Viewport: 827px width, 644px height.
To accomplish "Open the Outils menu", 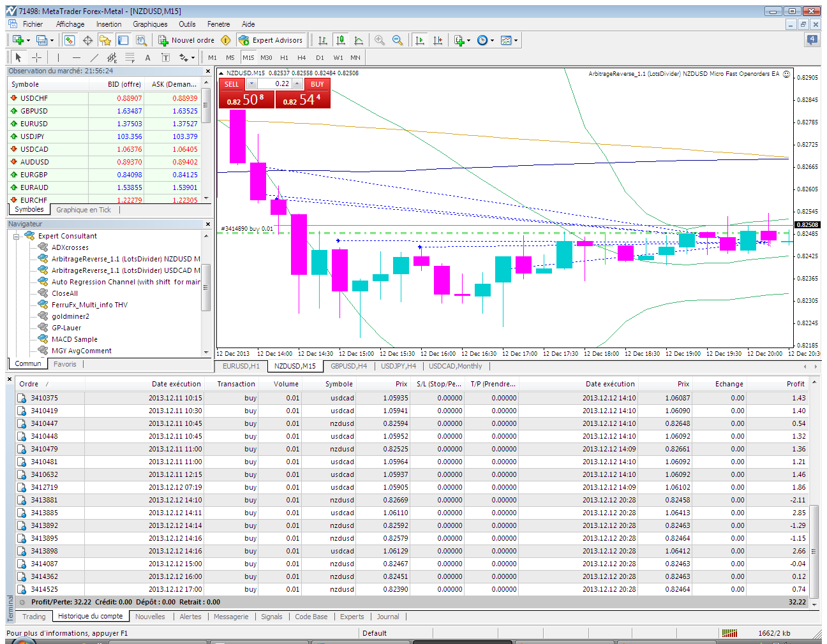I will click(187, 24).
